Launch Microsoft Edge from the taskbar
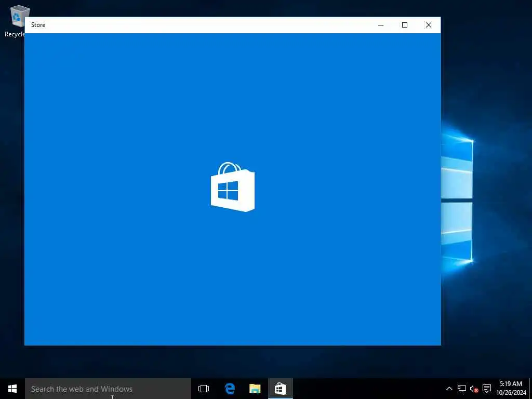532x399 pixels. [x=230, y=389]
